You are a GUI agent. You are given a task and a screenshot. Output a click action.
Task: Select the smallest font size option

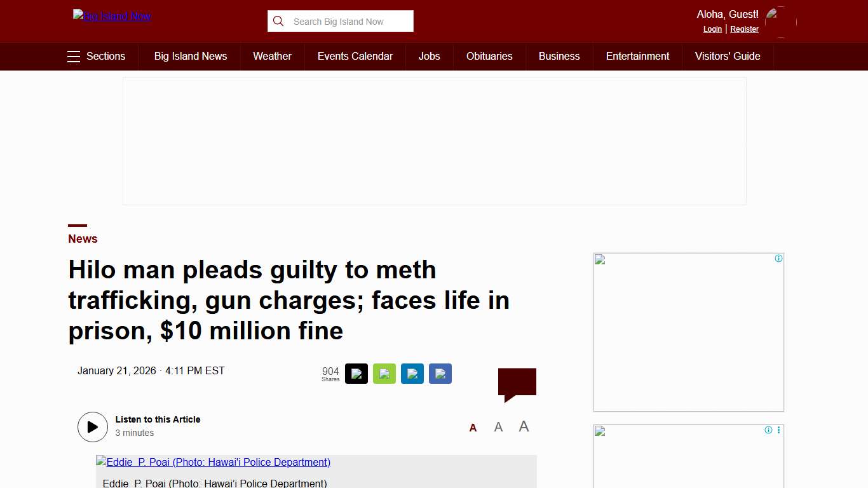[473, 427]
